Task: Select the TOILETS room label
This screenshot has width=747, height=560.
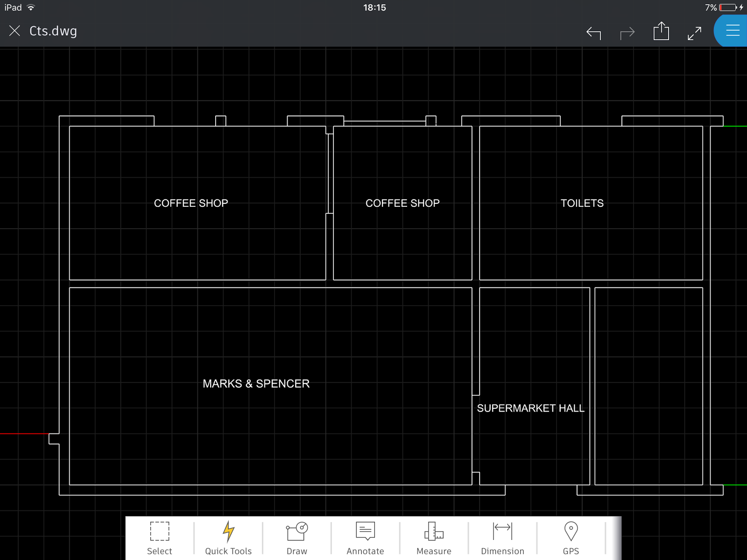Action: tap(582, 203)
